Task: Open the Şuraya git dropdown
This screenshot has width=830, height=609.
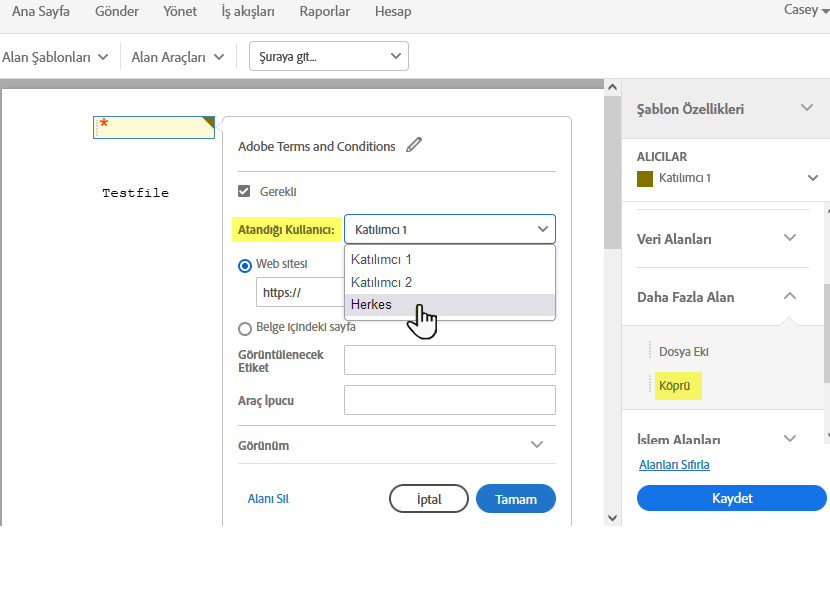Action: tap(328, 57)
